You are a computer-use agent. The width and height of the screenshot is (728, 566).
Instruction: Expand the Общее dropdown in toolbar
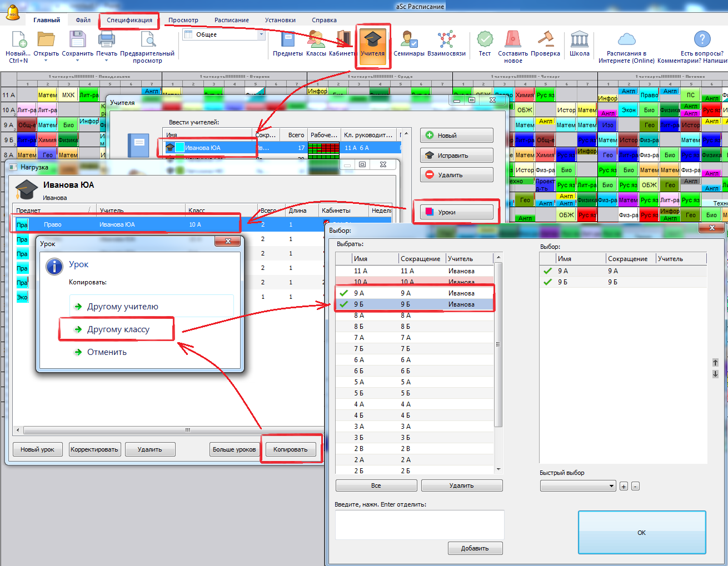click(261, 34)
